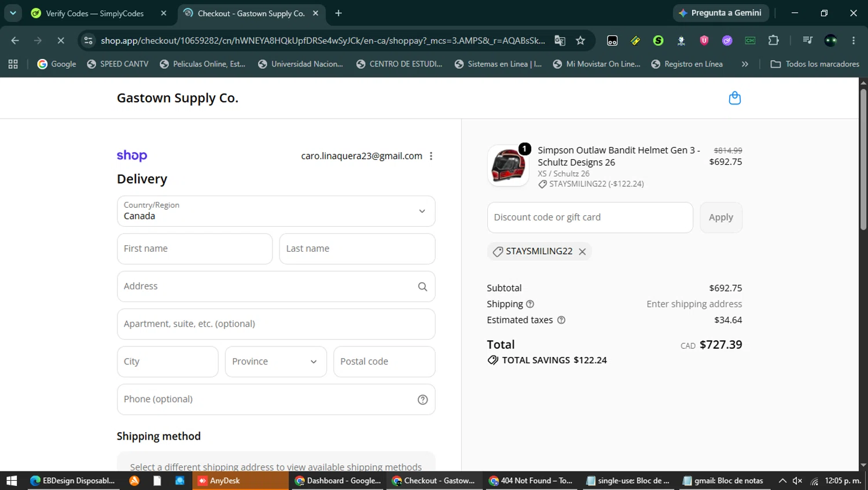The image size is (868, 490).
Task: Select the Checkout - Gastown Supply Co. tab
Action: (251, 13)
